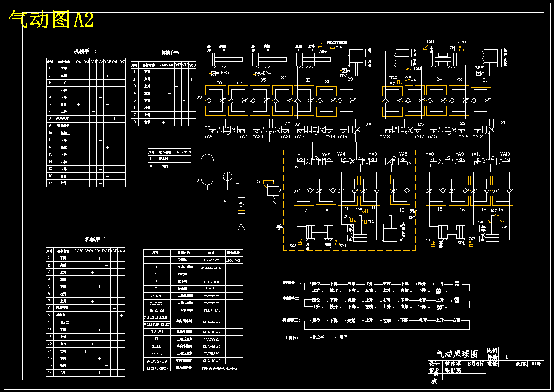Click the pressure switch symbol beside BP5
This screenshot has width=554, height=392.
214,74
